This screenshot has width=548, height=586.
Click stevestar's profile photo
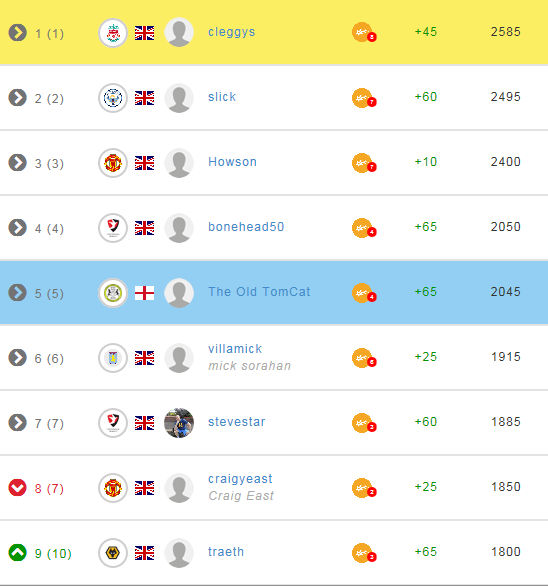(179, 423)
